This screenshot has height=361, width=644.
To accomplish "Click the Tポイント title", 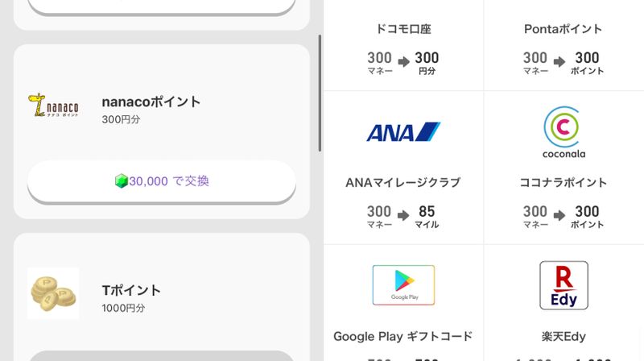I will [131, 290].
